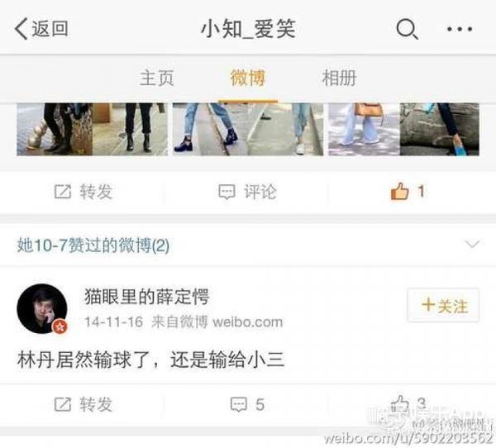
Task: Follow user with +关注 button
Action: (x=443, y=305)
